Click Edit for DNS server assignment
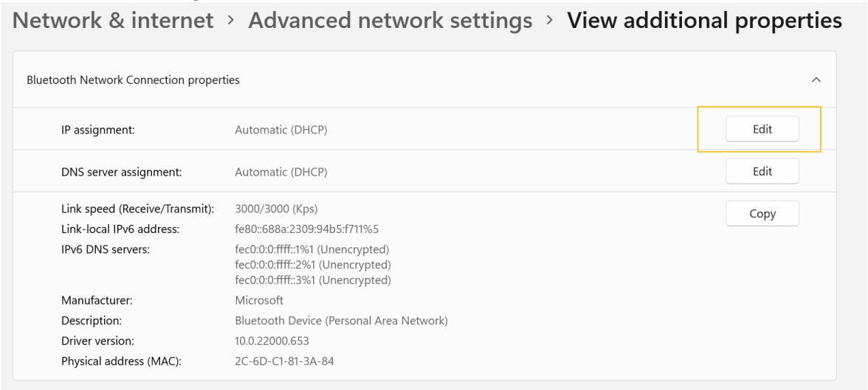The height and width of the screenshot is (390, 868). (x=762, y=172)
